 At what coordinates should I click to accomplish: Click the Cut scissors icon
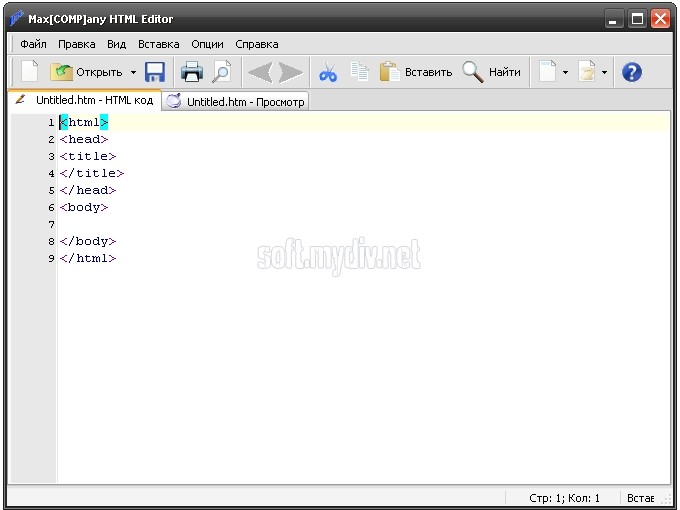point(328,72)
